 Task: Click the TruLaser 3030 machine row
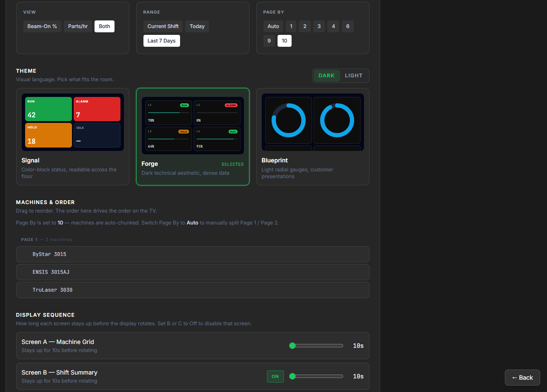tap(193, 290)
